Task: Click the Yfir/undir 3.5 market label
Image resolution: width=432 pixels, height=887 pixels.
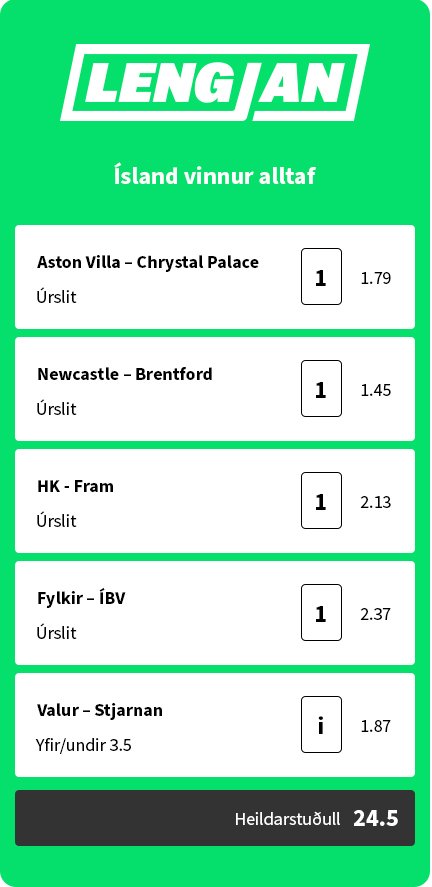Action: (84, 746)
